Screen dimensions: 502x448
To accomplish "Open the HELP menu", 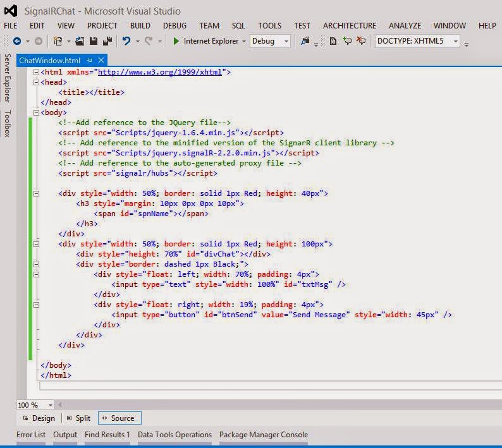I will pos(487,26).
